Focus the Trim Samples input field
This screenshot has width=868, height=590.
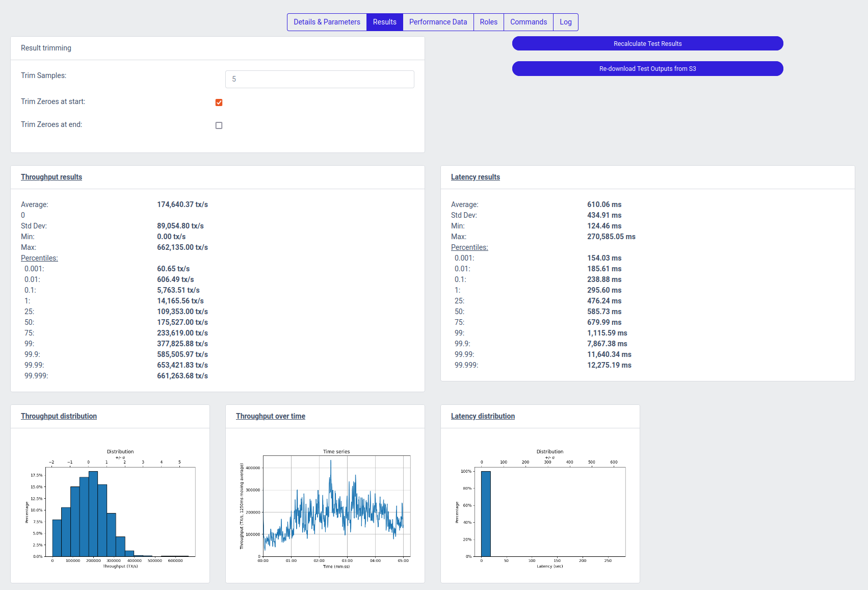click(x=320, y=79)
